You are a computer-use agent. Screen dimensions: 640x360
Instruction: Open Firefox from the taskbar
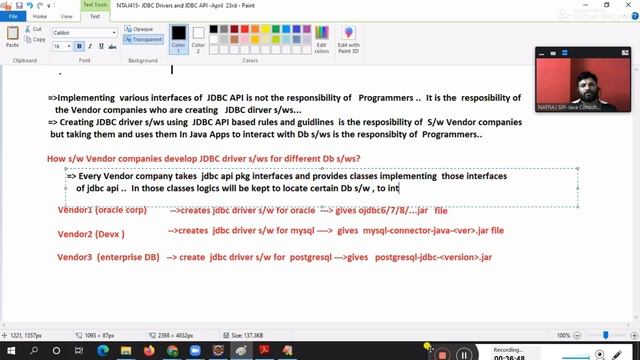(x=149, y=351)
